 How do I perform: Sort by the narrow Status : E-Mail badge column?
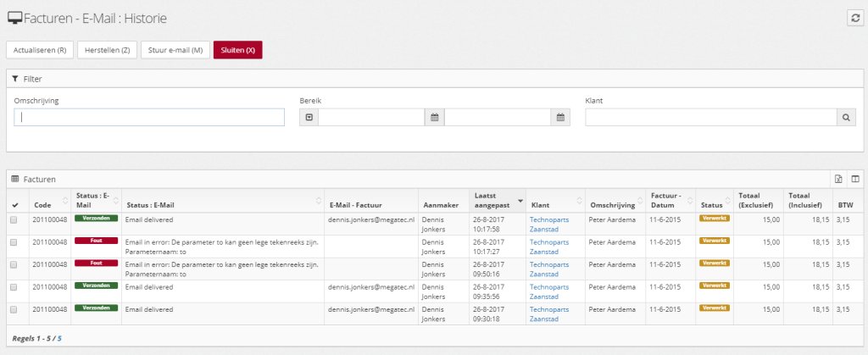[96, 201]
